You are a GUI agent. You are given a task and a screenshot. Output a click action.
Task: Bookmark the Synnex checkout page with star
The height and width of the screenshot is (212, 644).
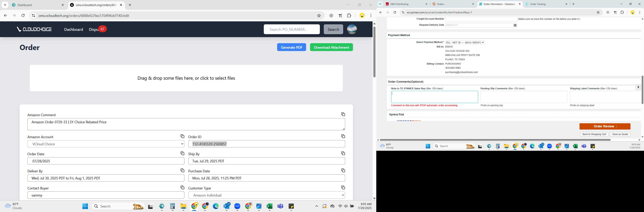[598, 12]
